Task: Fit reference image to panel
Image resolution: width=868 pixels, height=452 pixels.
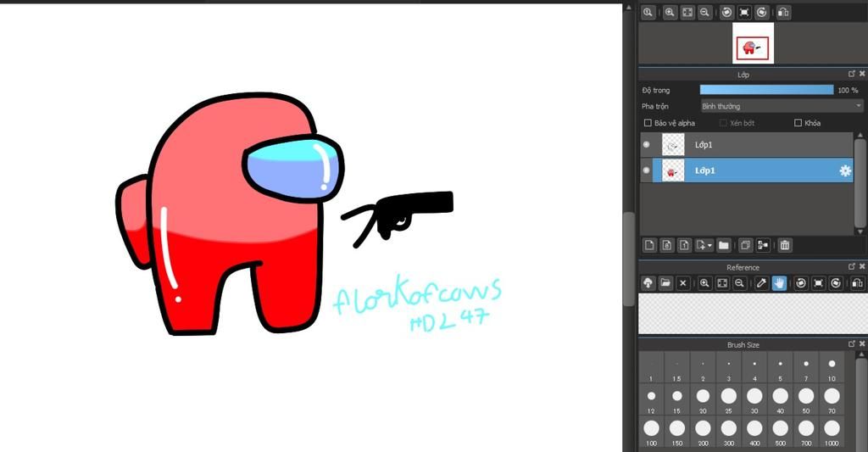Action: [x=722, y=283]
